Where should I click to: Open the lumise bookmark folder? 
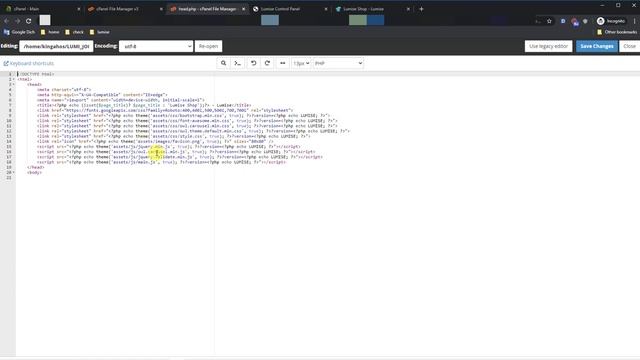99,32
